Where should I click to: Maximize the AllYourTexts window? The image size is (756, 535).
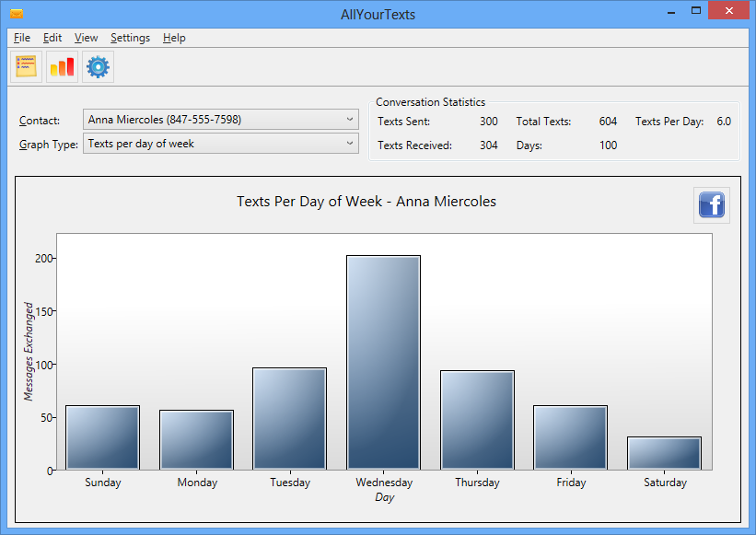point(696,11)
